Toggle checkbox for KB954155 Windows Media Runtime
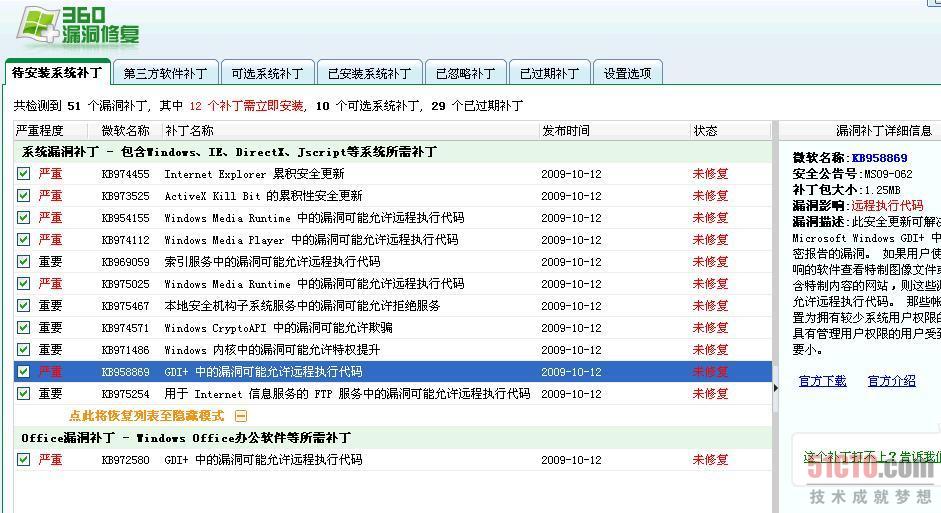 (x=23, y=218)
